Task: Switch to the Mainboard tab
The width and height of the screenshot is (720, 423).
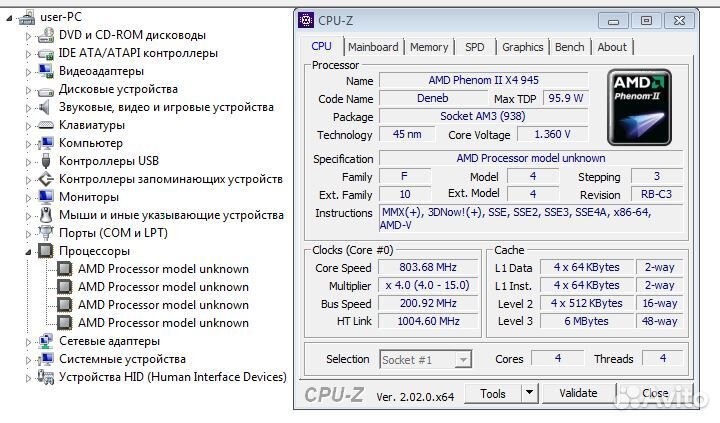Action: click(373, 47)
